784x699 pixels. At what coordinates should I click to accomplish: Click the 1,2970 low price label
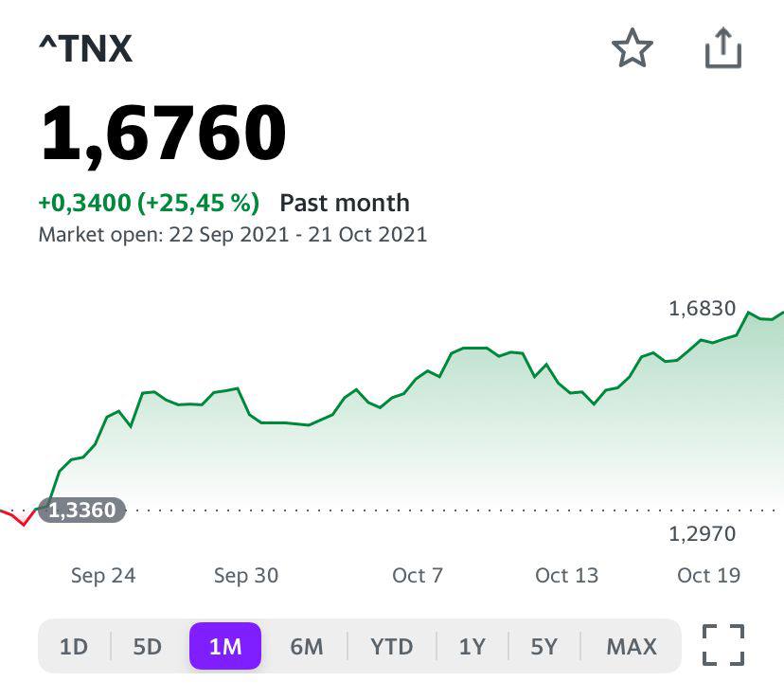pos(702,534)
